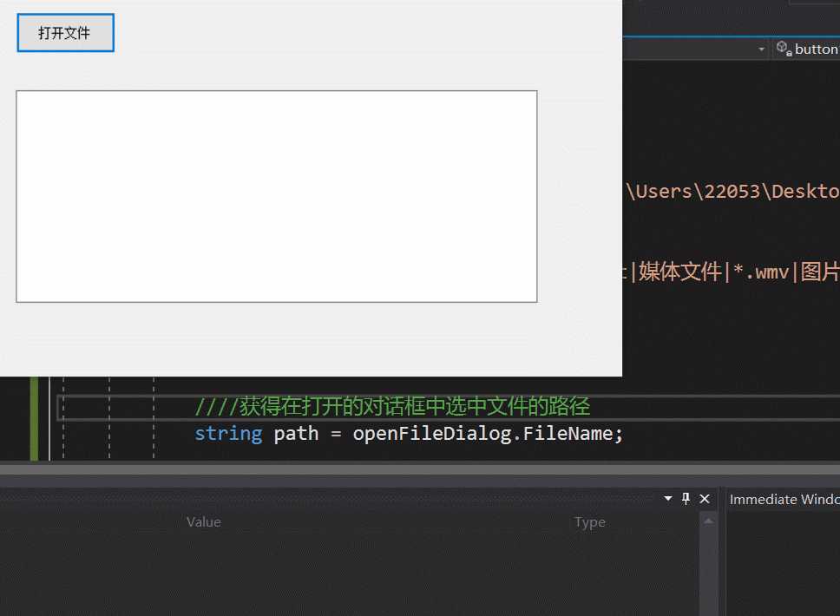Select the Immediate Window tab
Viewport: 840px width, 616px height.
pos(784,499)
